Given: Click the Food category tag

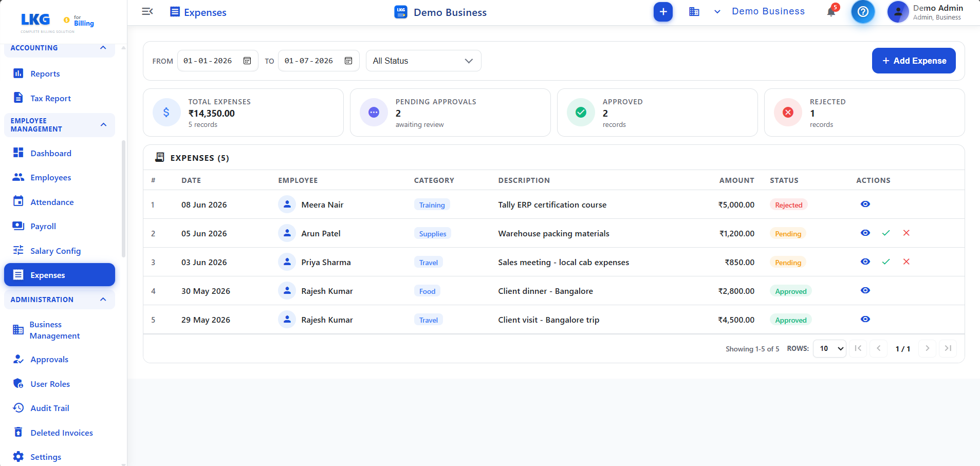Looking at the screenshot, I should 427,291.
